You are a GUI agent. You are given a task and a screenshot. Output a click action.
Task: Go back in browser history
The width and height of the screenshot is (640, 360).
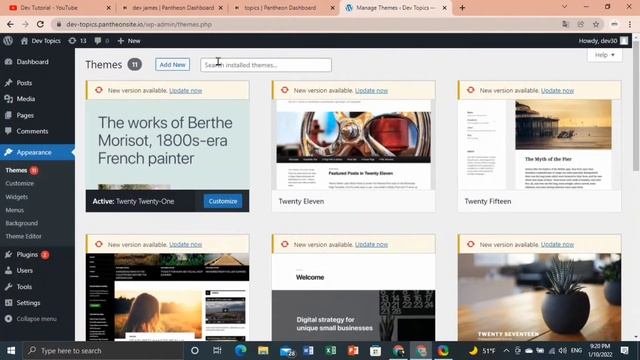10,24
